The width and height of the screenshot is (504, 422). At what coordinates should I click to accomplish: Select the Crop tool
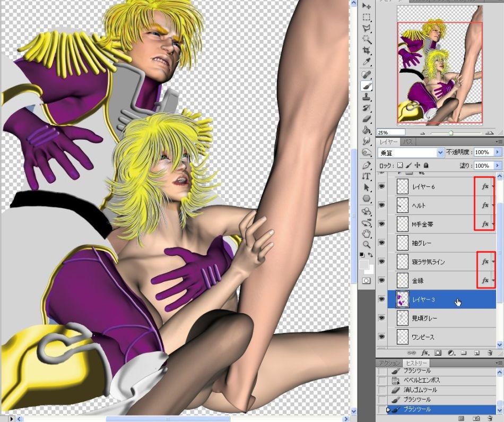click(x=367, y=50)
